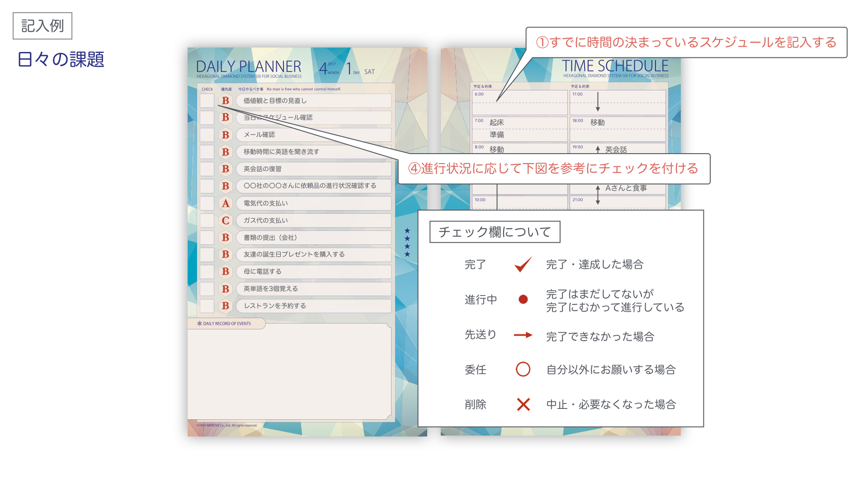Viewport: 868px width, 488px height.
Task: Click the description 完了できなかった場合
Action: pos(600,337)
